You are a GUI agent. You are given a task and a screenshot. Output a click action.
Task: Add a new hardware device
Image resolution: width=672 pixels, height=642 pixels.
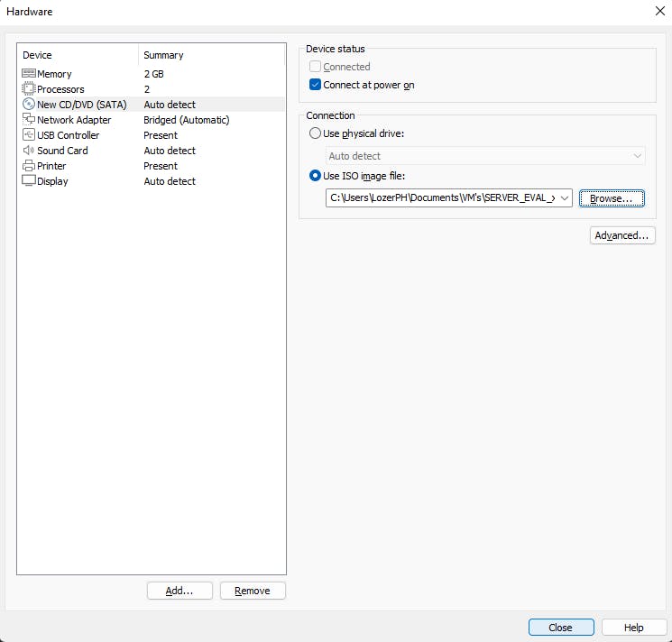click(180, 591)
